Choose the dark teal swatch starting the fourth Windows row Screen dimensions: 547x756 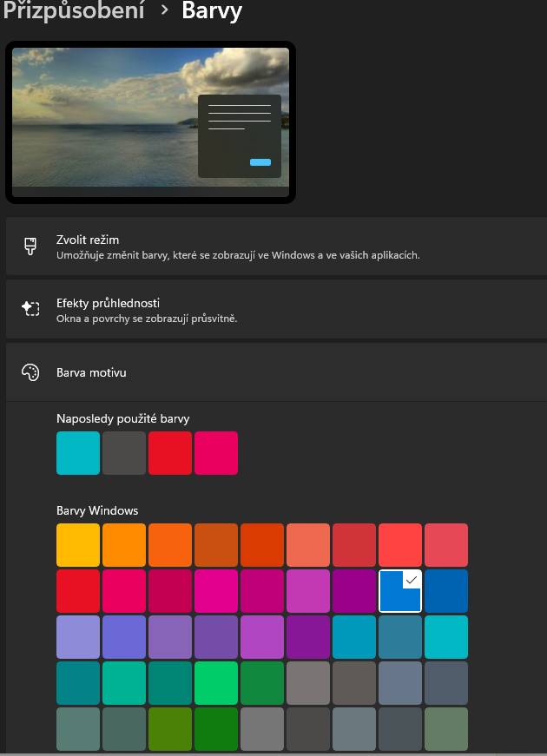click(78, 683)
